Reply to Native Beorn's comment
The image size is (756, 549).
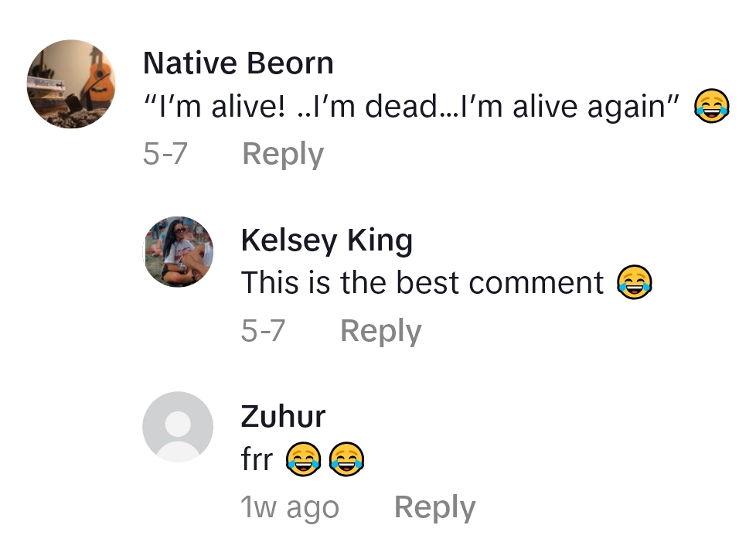(283, 154)
